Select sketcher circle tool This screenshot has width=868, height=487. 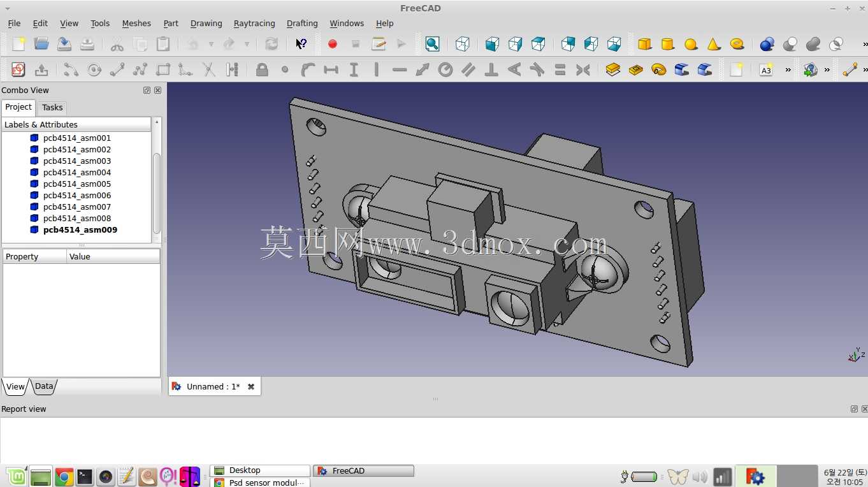(94, 69)
